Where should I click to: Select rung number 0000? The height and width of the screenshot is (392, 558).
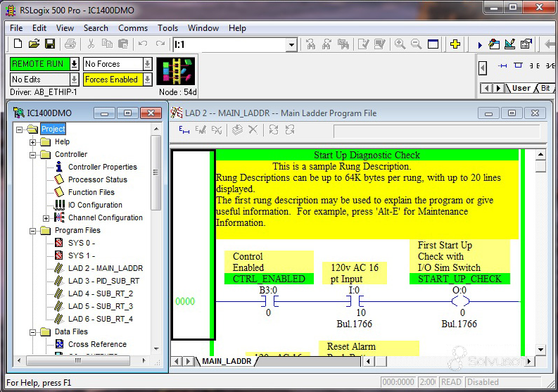point(185,302)
